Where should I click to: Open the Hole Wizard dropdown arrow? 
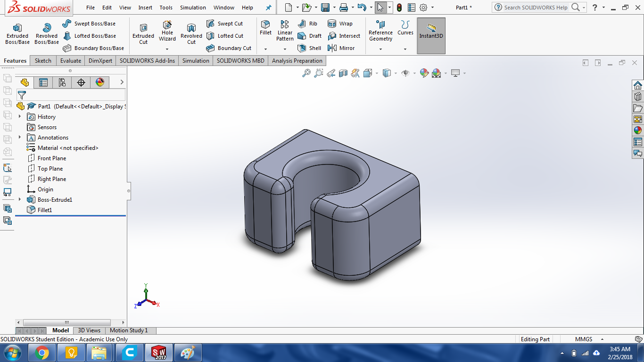[167, 49]
